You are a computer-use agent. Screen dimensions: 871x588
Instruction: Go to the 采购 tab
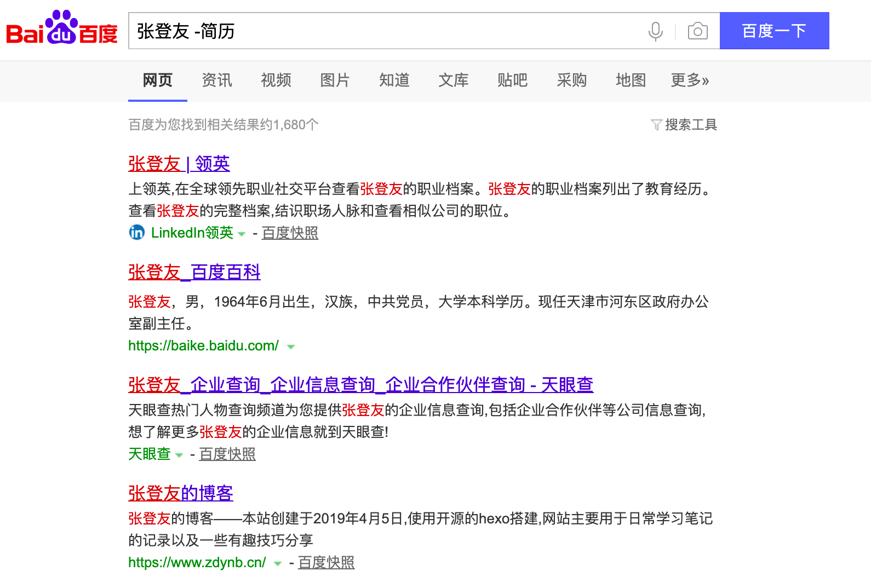(x=571, y=80)
